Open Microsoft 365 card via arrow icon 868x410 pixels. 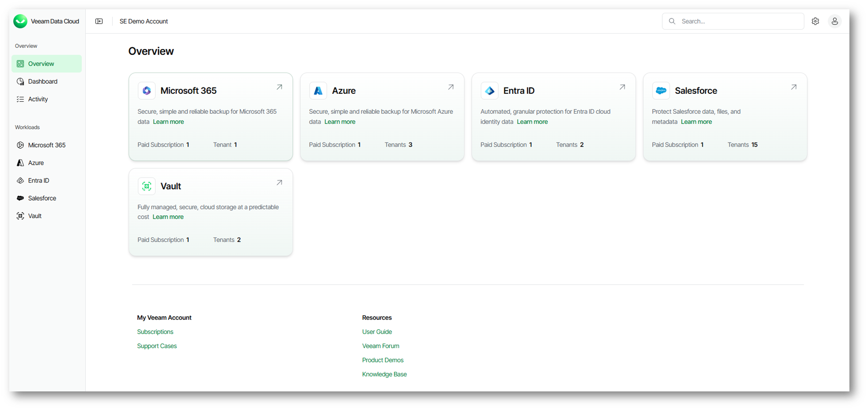[279, 87]
